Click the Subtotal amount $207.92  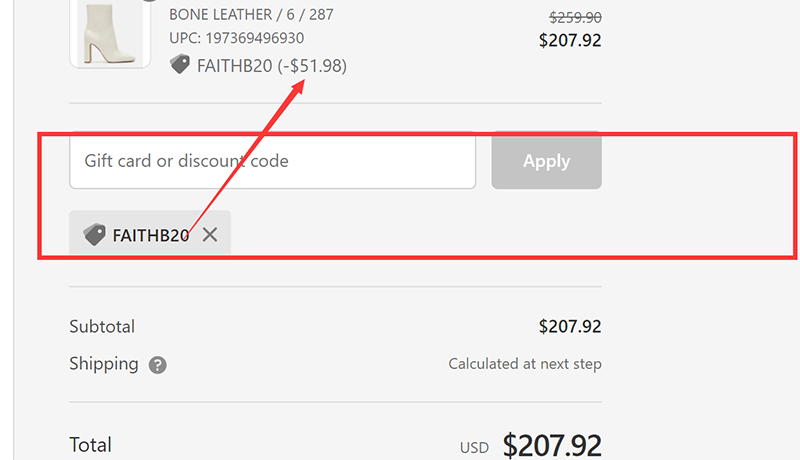570,327
